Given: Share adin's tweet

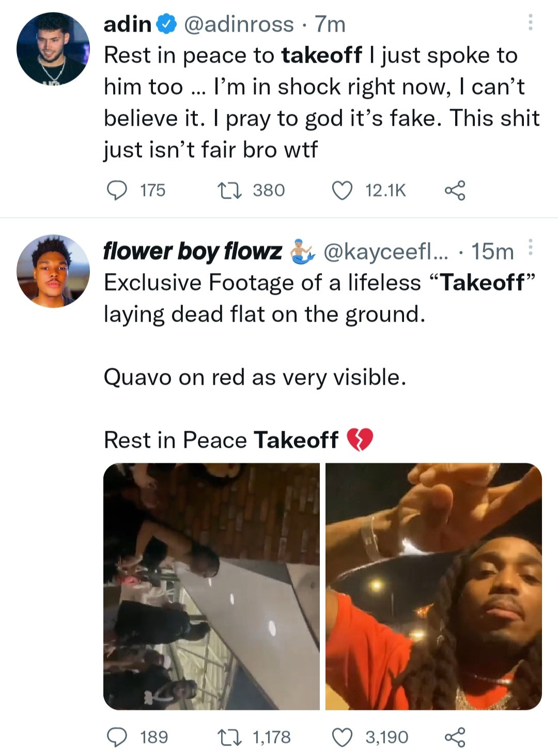Looking at the screenshot, I should point(455,190).
